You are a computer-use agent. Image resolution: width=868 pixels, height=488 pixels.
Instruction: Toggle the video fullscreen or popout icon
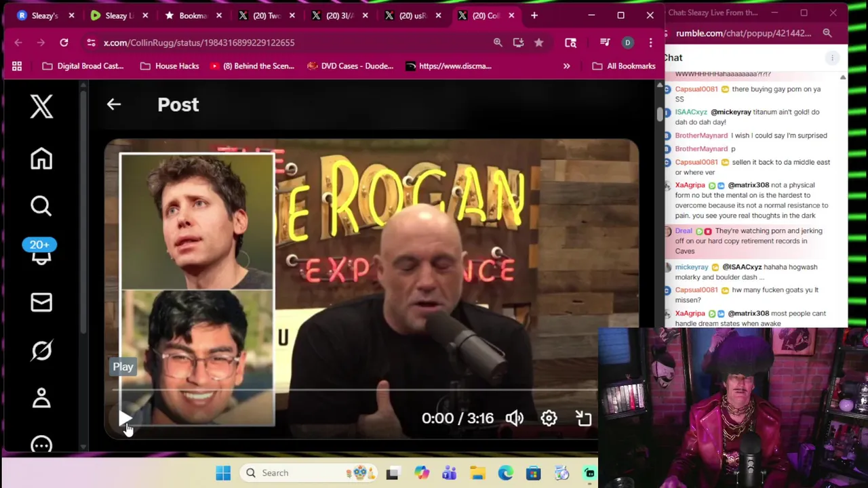click(583, 418)
